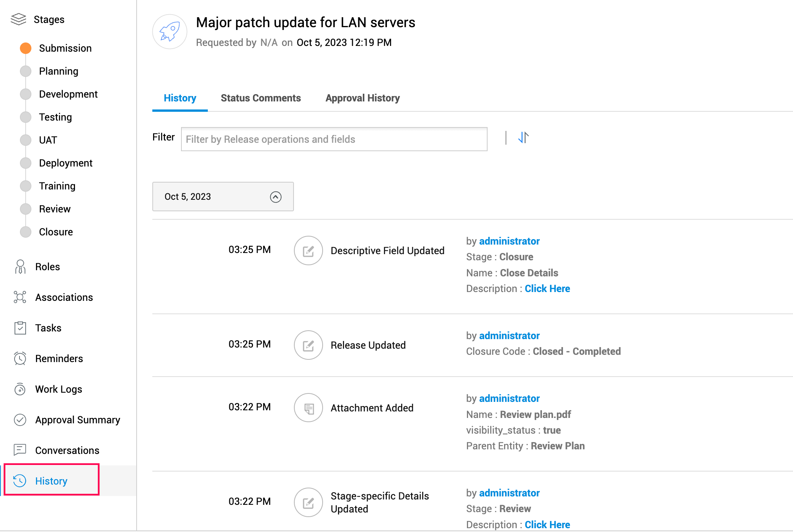
Task: Open the Tasks clipboard icon
Action: coord(20,328)
